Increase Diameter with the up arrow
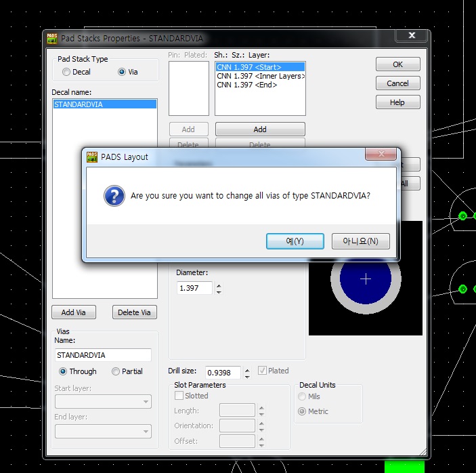 coord(219,285)
